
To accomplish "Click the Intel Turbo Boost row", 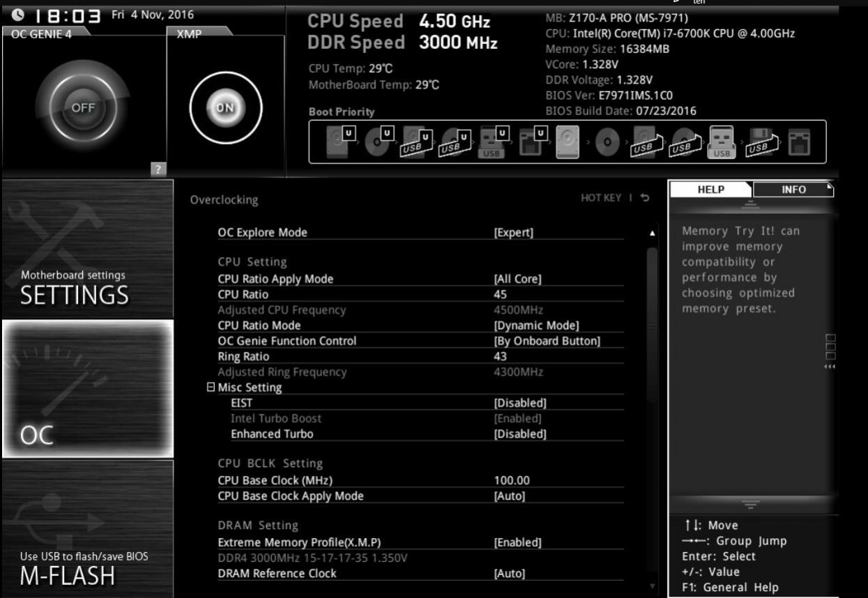I will [420, 418].
